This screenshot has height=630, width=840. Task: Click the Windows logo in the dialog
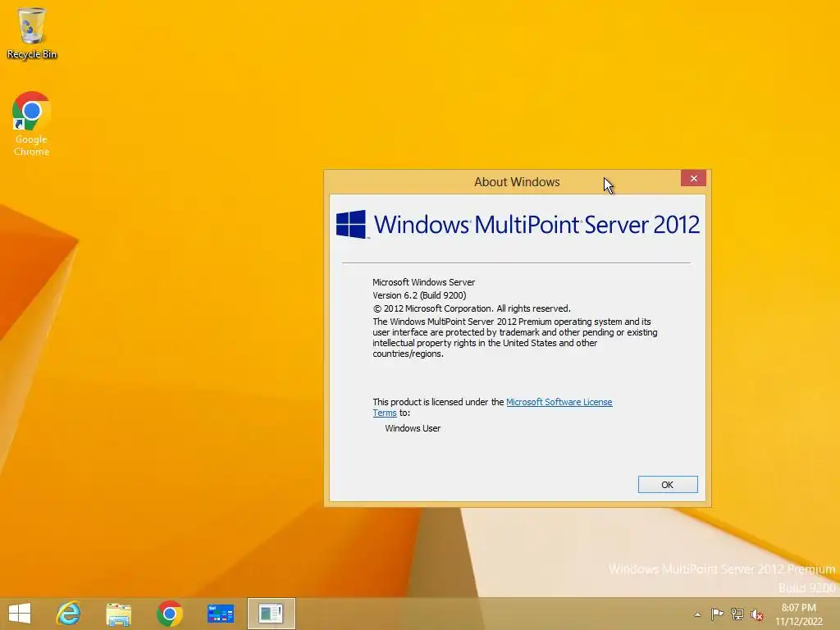click(x=351, y=224)
